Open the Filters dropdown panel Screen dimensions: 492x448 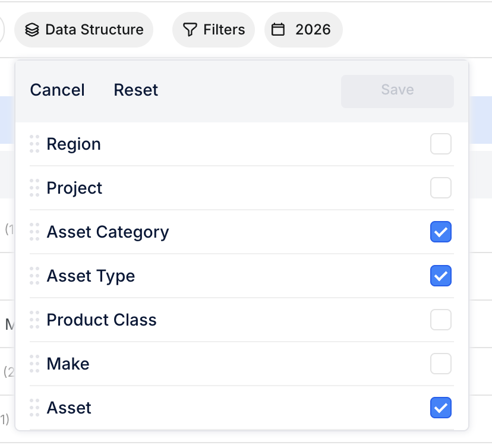pyautogui.click(x=213, y=29)
